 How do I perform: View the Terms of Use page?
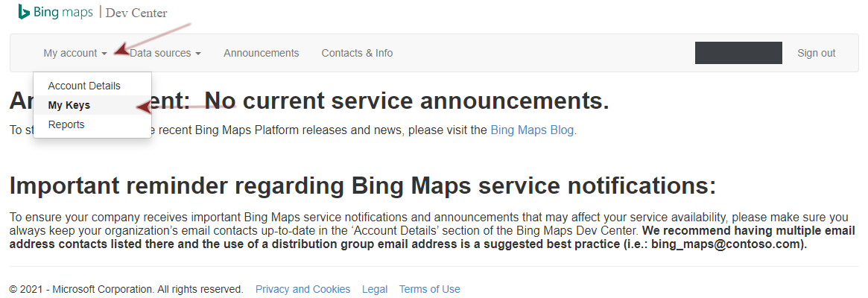430,289
